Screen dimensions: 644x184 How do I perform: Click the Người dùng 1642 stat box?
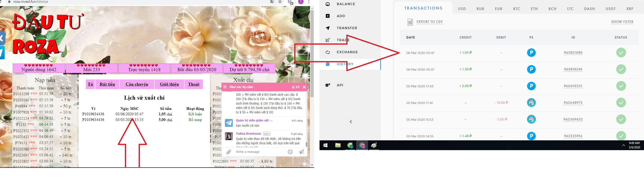[39, 68]
